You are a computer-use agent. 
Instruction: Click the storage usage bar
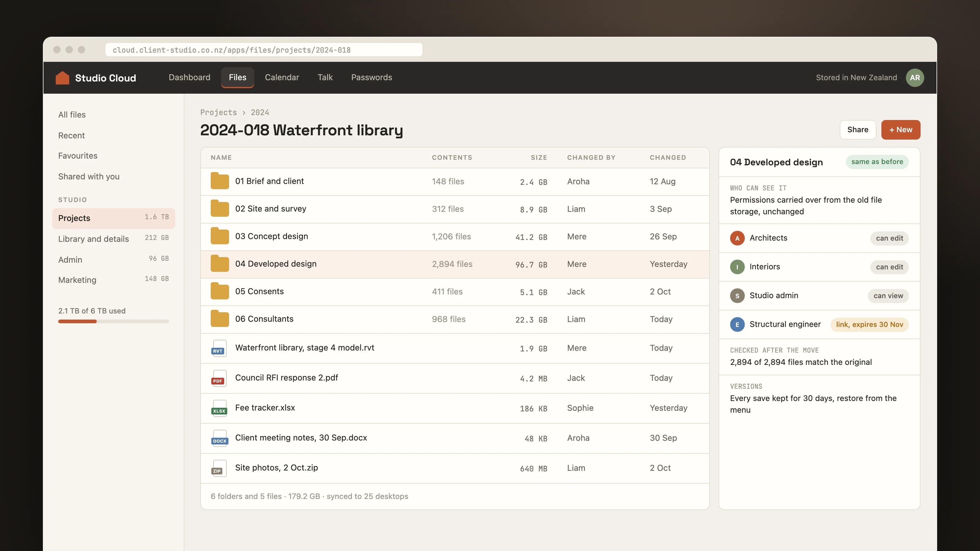click(x=113, y=321)
